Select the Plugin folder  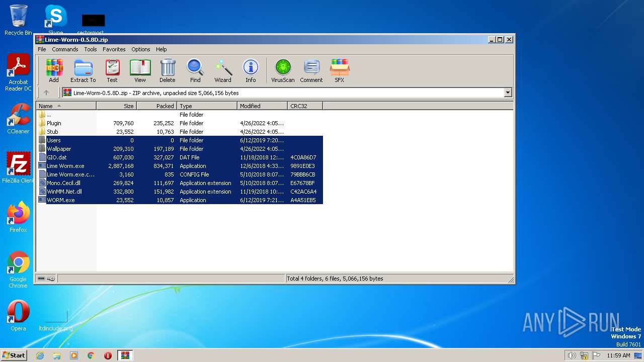point(180,123)
